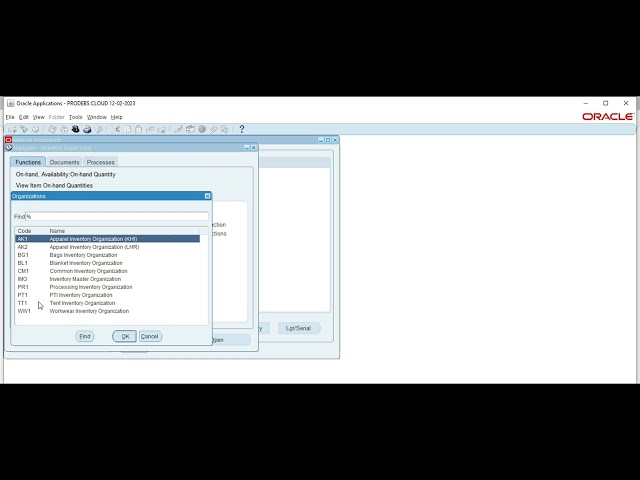Click the Find text field containing %
640x480 pixels.
[117, 216]
